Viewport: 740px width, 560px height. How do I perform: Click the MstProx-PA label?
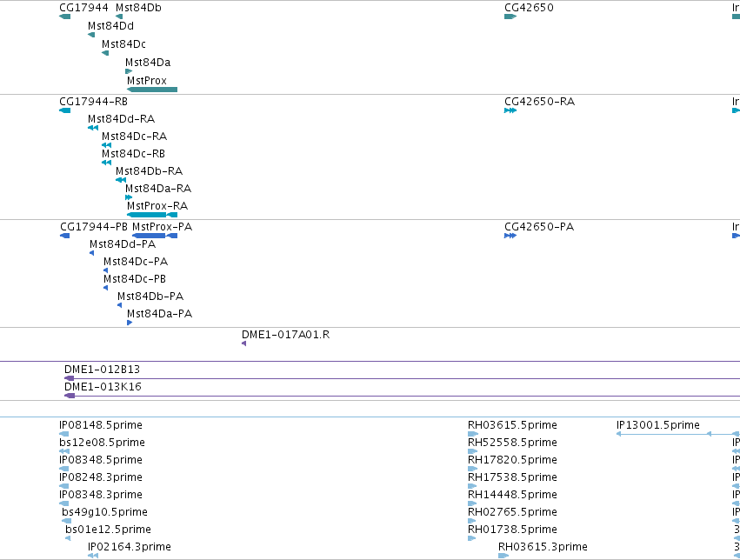pos(162,227)
